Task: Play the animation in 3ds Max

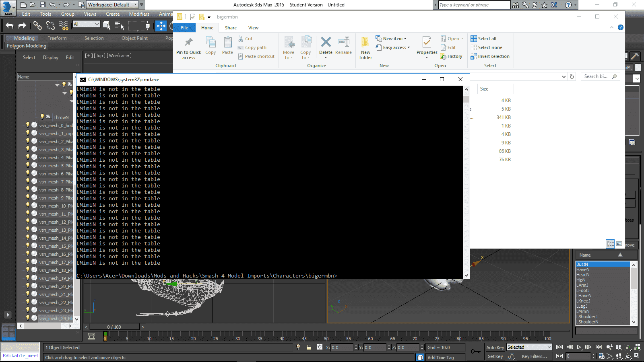Action: [x=579, y=347]
